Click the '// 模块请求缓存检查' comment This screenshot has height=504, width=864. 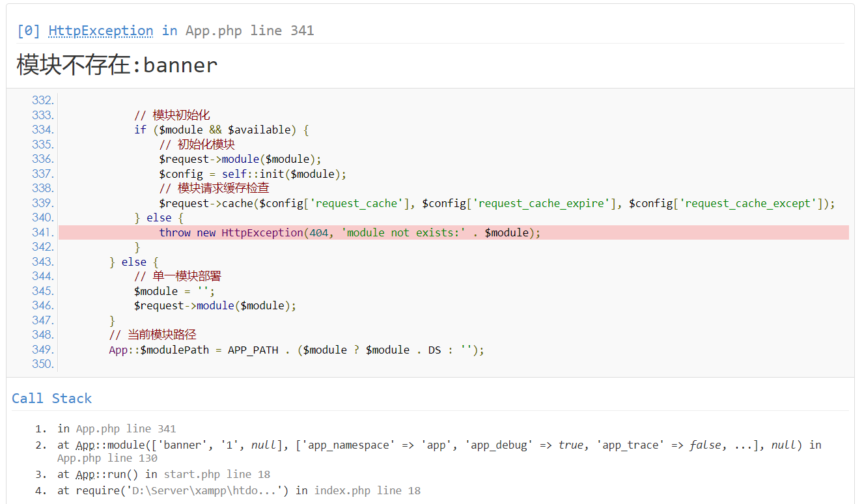(x=214, y=188)
